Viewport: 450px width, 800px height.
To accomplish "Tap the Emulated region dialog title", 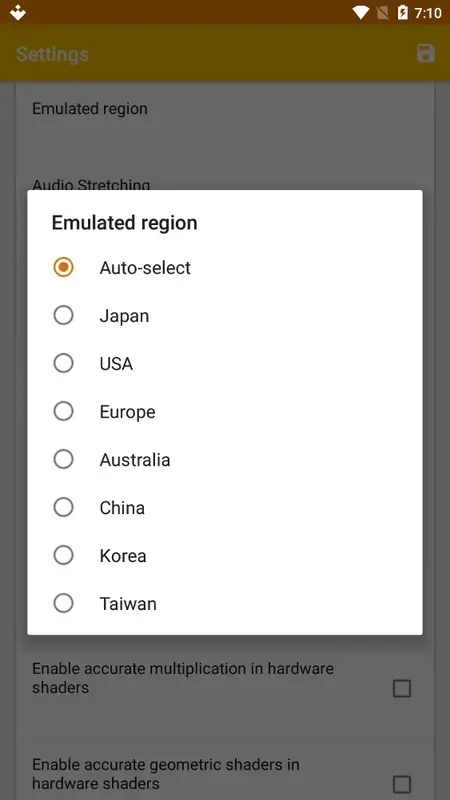I will point(124,223).
